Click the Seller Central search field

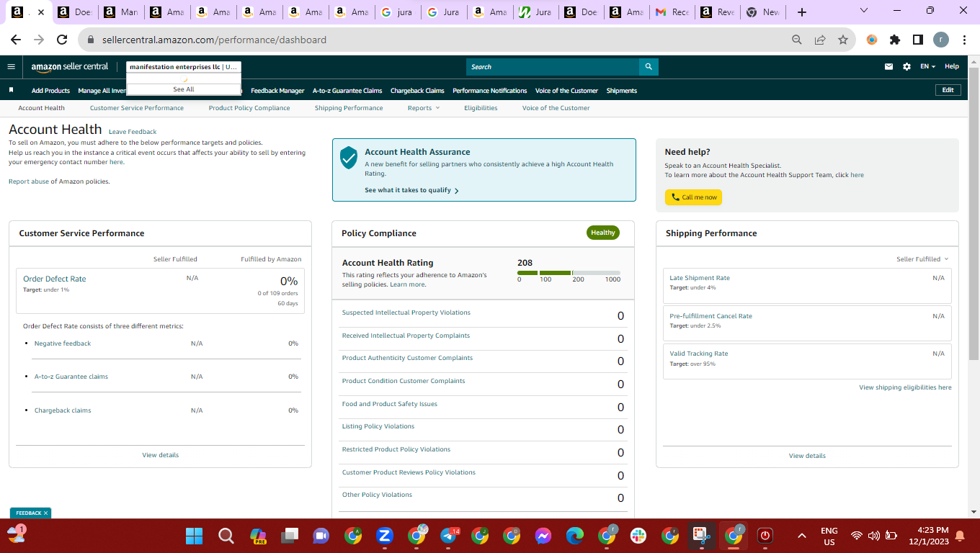553,67
